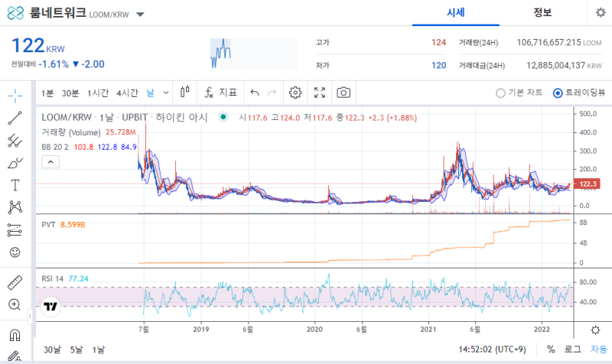This screenshot has height=364, width=612.
Task: Switch to the 정보 tab
Action: click(x=542, y=12)
